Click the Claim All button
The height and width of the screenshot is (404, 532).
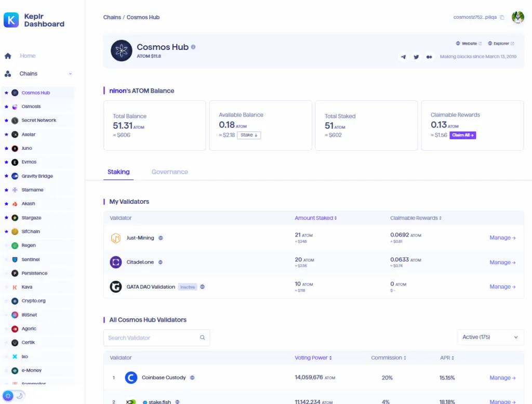click(x=462, y=135)
